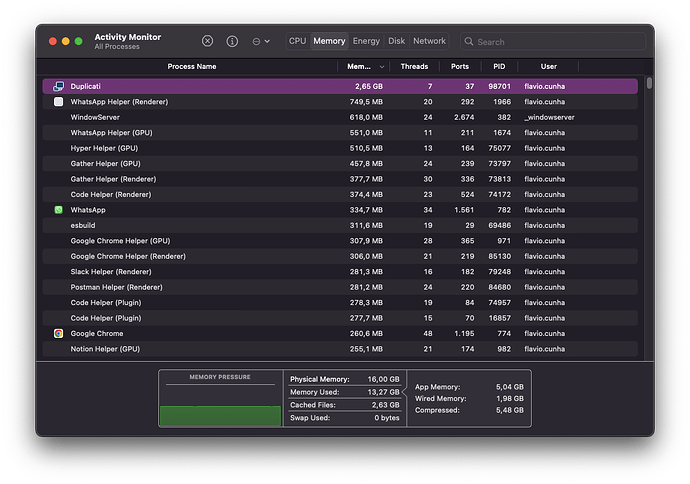690x484 pixels.
Task: Click the Google Chrome app icon
Action: pyautogui.click(x=59, y=334)
